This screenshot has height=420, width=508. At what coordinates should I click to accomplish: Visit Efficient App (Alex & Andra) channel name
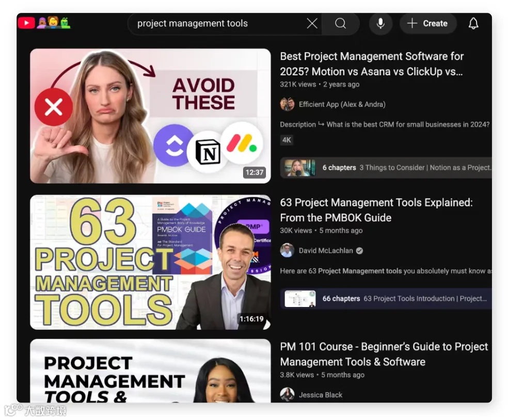pos(342,104)
